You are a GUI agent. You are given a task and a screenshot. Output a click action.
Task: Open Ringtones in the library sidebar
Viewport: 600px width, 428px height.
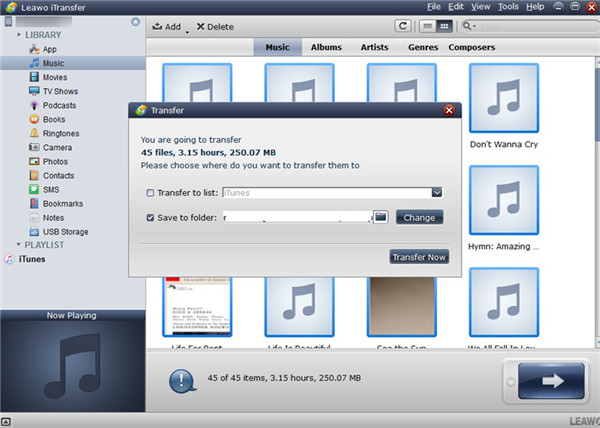click(59, 133)
